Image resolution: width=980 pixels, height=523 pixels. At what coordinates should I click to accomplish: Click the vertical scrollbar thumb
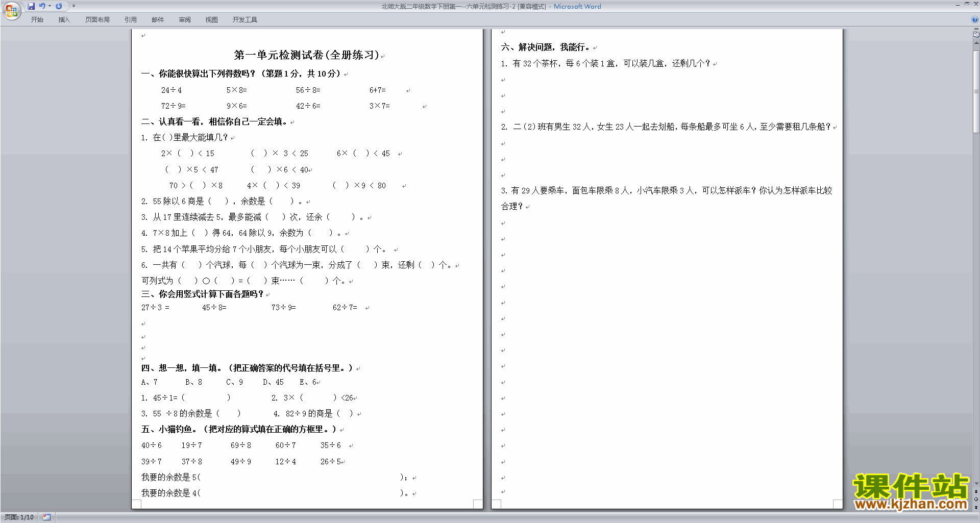(976, 92)
